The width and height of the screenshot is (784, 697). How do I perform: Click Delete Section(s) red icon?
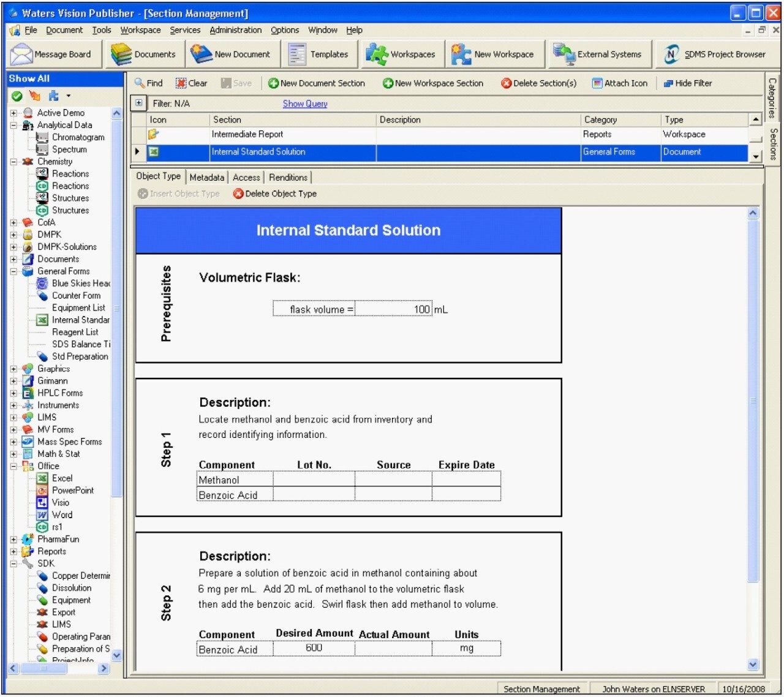point(505,83)
